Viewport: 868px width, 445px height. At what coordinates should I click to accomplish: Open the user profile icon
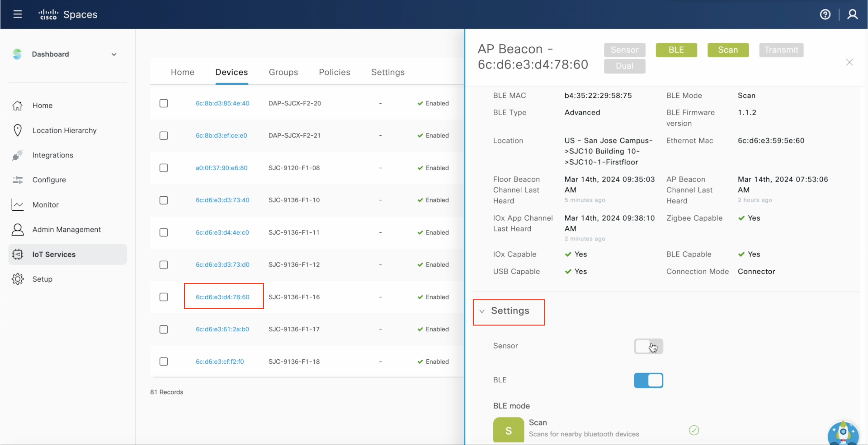click(852, 15)
